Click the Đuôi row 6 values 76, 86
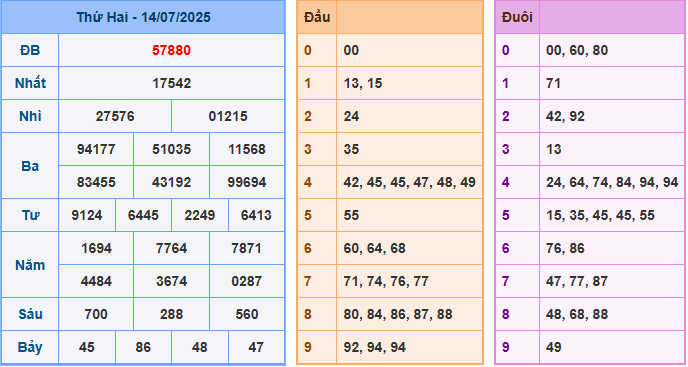Viewport: 688px width, 367px height. coord(565,248)
